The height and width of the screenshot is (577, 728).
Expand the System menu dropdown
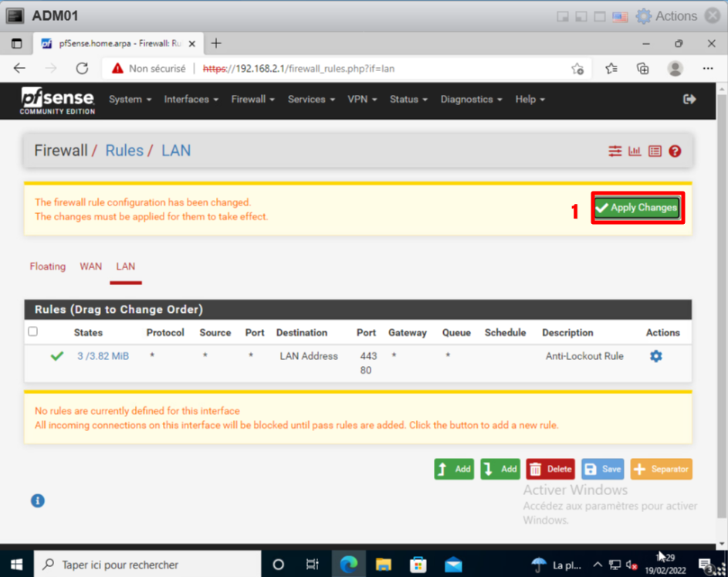tap(130, 100)
